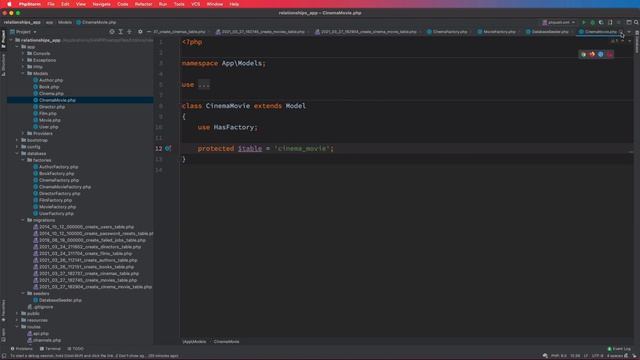The height and width of the screenshot is (360, 640).
Task: Click the Search Everywhere magnifier icon
Action: pos(636,22)
